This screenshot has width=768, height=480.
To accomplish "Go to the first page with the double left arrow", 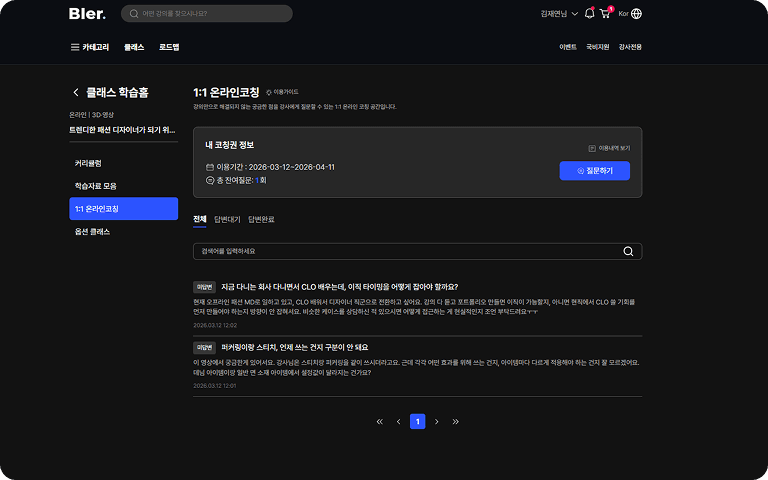I will pyautogui.click(x=380, y=421).
